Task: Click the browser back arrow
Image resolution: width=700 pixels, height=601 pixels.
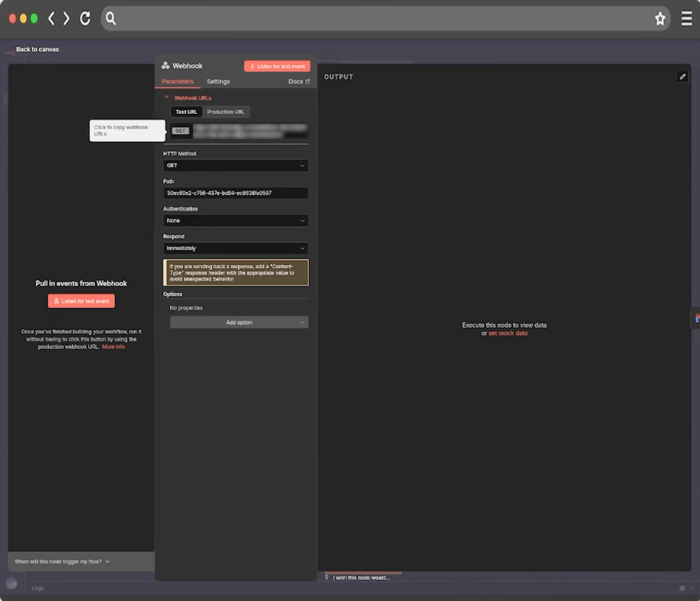Action: (51, 18)
